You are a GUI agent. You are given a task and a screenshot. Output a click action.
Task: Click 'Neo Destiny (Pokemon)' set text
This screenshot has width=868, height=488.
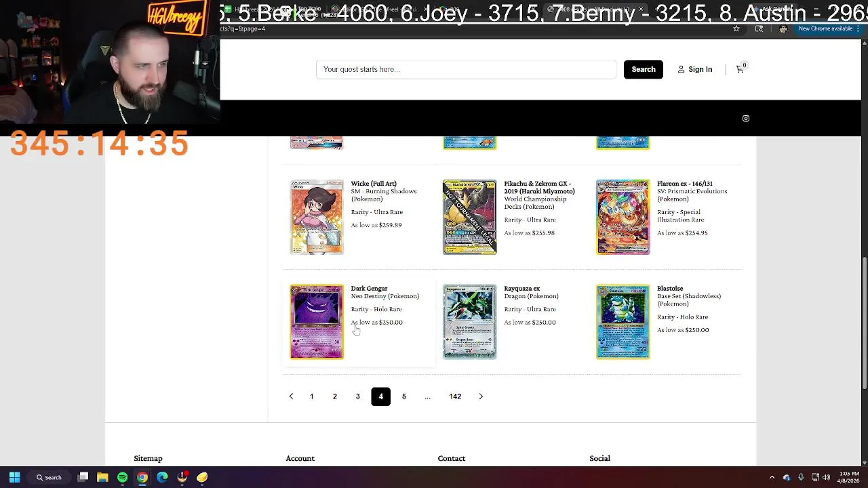(x=385, y=296)
